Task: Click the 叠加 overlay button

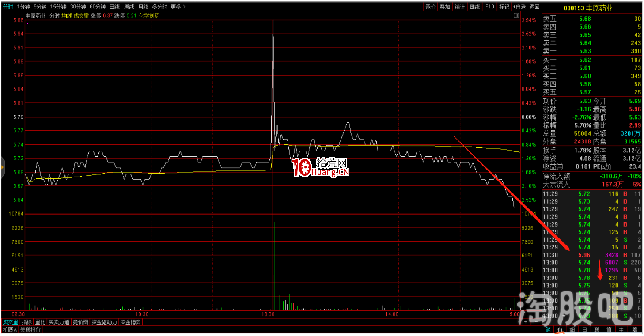Action: pyautogui.click(x=445, y=7)
